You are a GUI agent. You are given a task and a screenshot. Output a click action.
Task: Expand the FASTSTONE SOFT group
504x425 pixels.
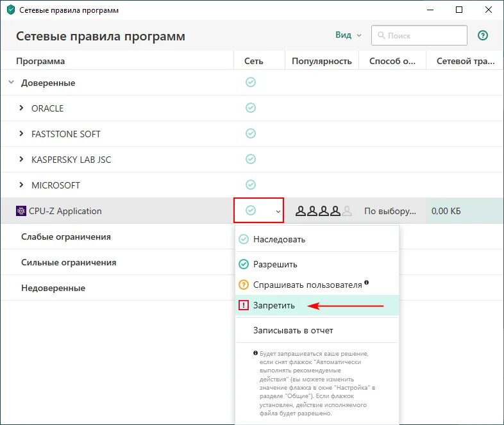tap(21, 133)
